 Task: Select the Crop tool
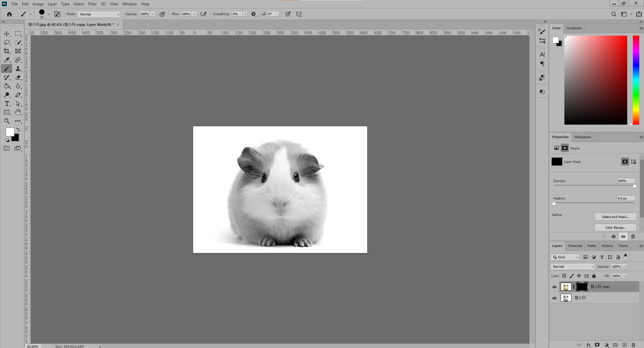(7, 51)
